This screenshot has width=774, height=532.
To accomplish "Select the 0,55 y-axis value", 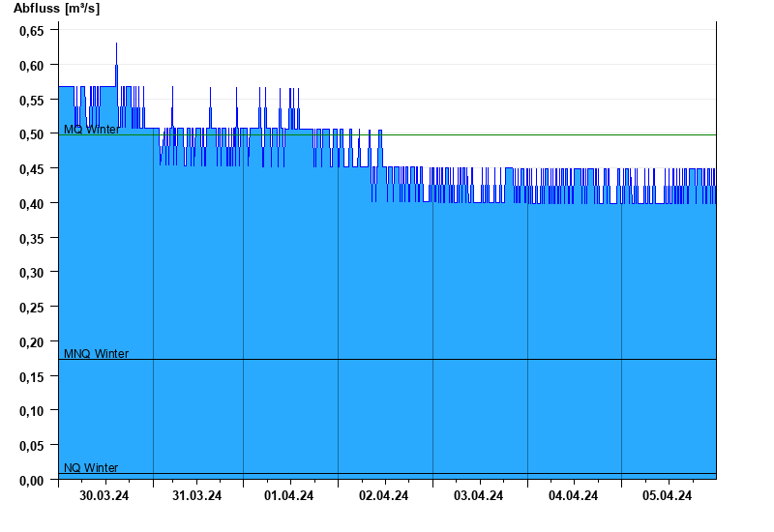I will tap(32, 101).
